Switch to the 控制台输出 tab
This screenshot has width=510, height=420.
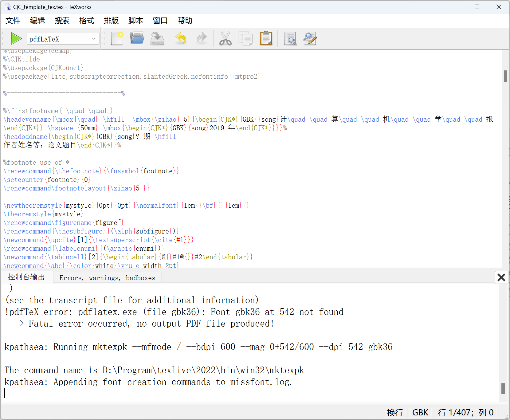(x=26, y=277)
